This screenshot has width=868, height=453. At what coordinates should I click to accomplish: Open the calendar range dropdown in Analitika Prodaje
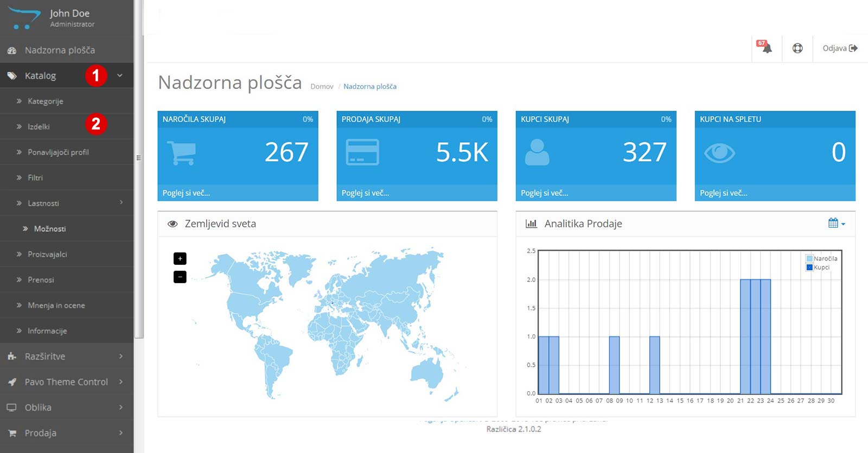pyautogui.click(x=836, y=223)
